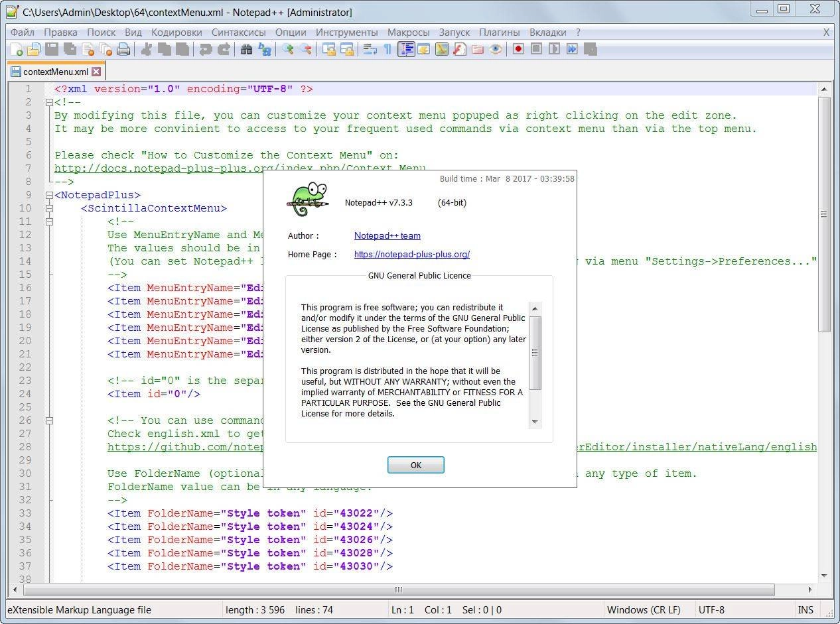
Task: Create a new file via toolbar
Action: tap(17, 49)
